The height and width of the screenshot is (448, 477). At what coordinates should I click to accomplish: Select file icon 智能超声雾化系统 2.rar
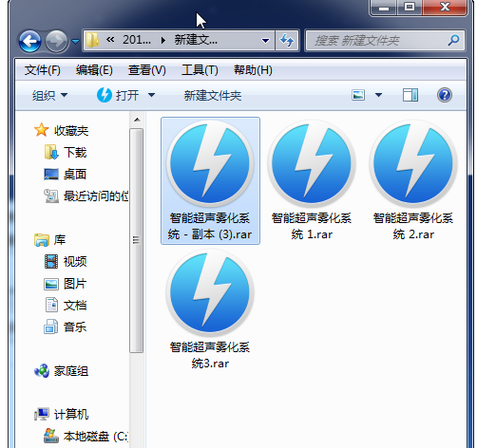[x=413, y=163]
